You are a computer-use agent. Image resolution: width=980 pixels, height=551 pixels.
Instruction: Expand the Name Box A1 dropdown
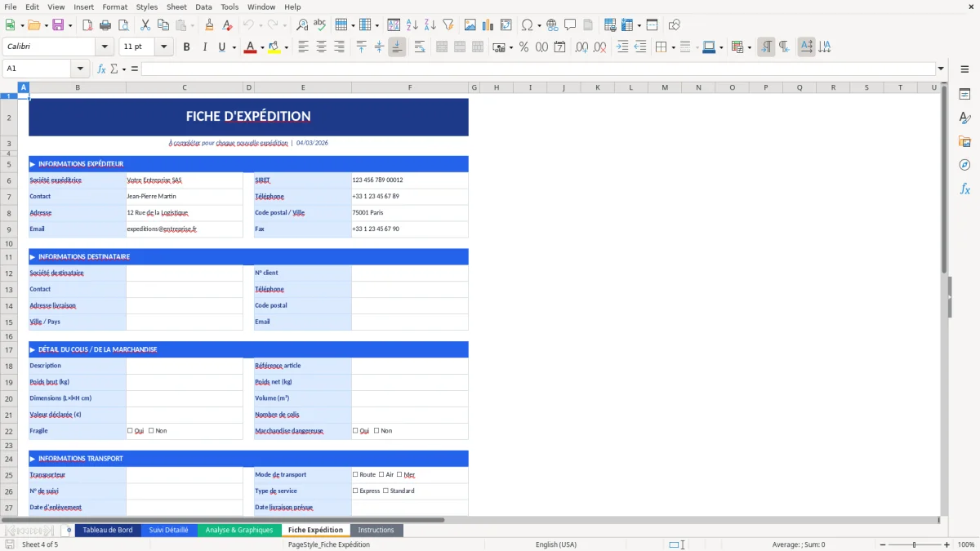coord(80,69)
